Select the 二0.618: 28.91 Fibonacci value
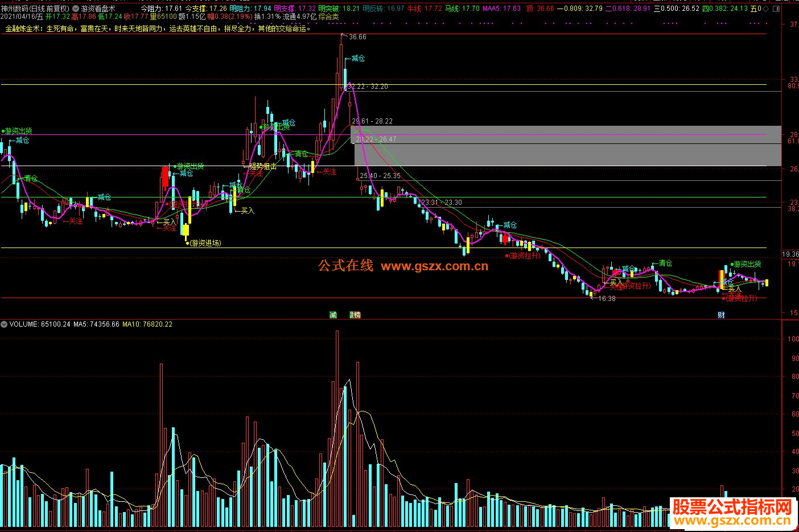Viewport: 799px width, 532px height. tap(628, 9)
